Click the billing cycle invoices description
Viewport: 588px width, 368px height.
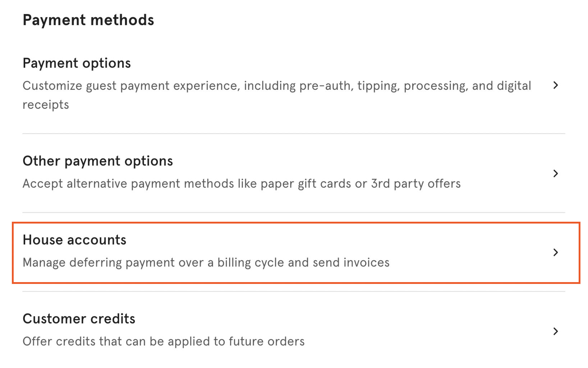(206, 262)
